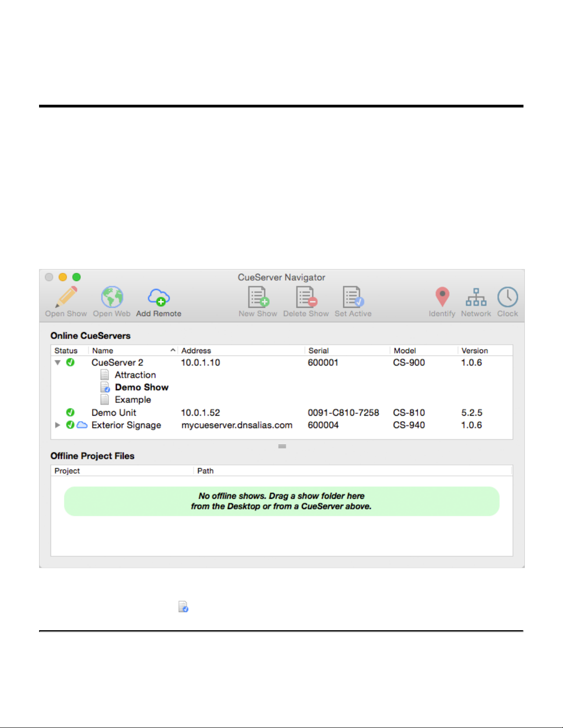Sort by the Model column header
This screenshot has width=563, height=728.
424,350
